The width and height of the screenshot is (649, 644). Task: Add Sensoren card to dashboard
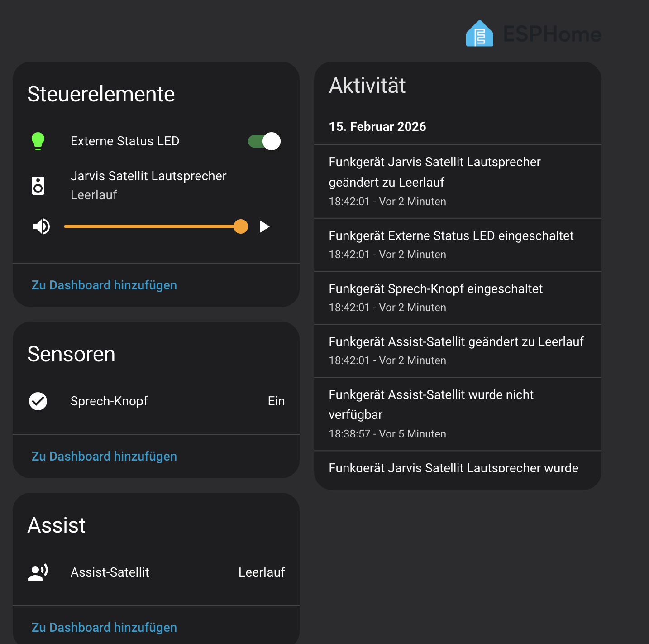click(x=104, y=457)
